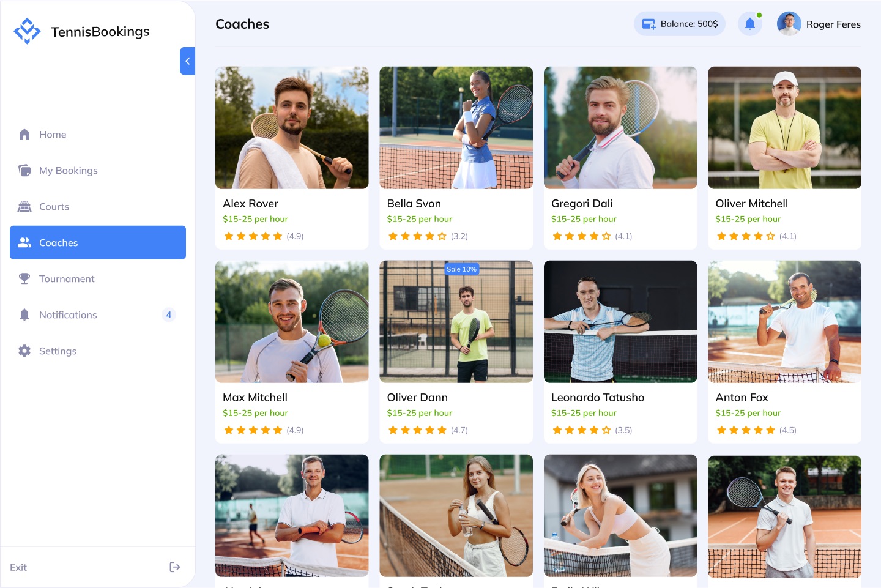Open Anton Fox coach photo

point(784,322)
